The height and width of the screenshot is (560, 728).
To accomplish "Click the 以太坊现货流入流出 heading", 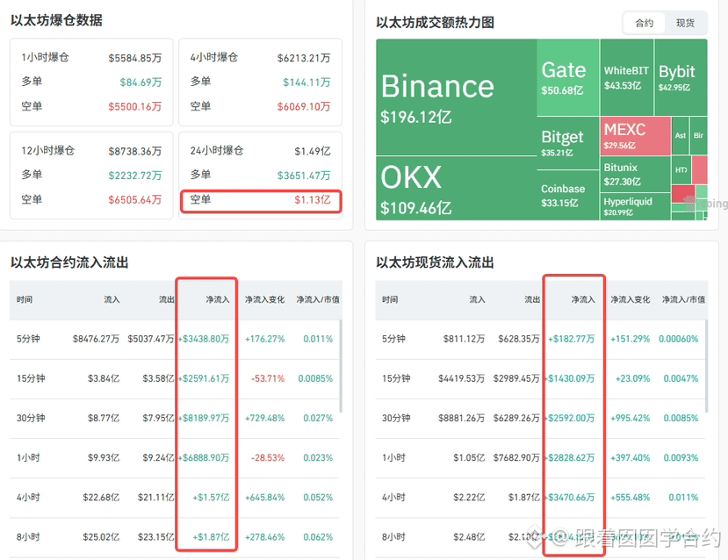I will click(435, 262).
